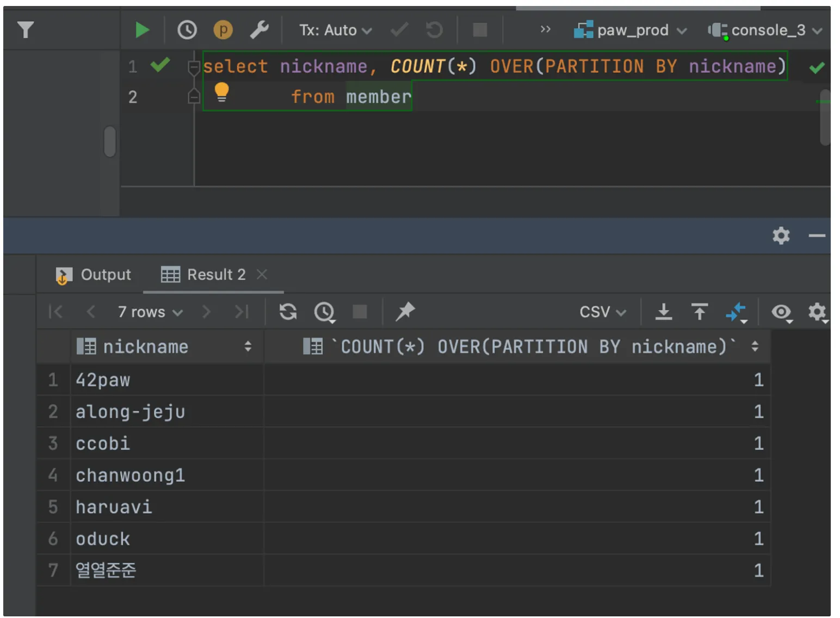
Task: Select the chanwoong1 nickname cell
Action: point(131,475)
